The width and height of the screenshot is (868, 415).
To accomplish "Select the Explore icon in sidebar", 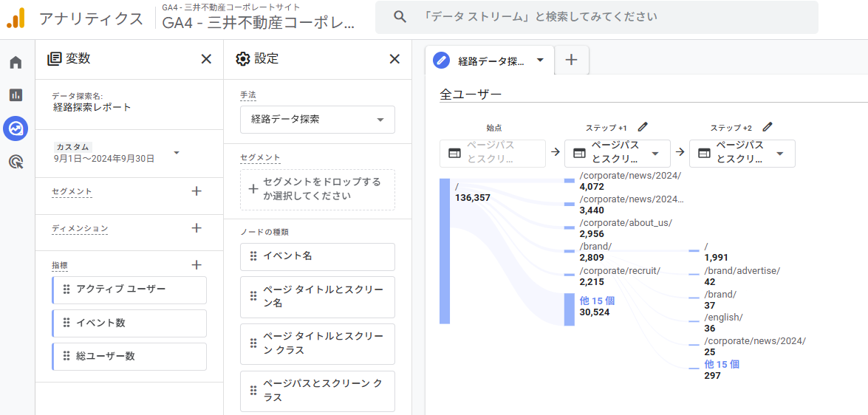I will click(16, 128).
